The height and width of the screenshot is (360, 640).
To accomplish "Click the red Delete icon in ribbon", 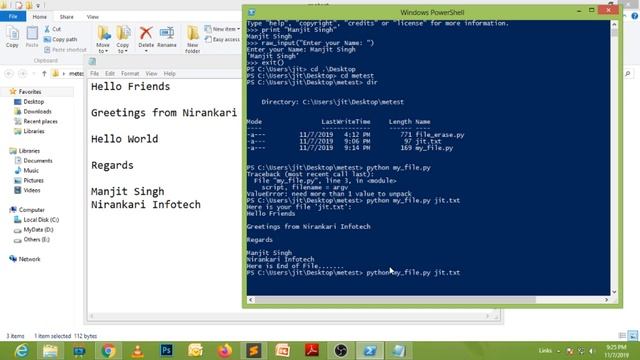I will (146, 33).
